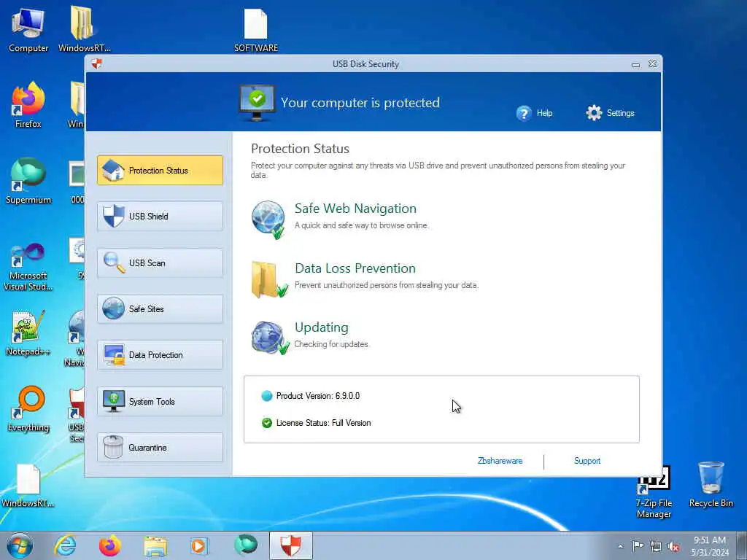Open the Protection Status section

point(160,170)
